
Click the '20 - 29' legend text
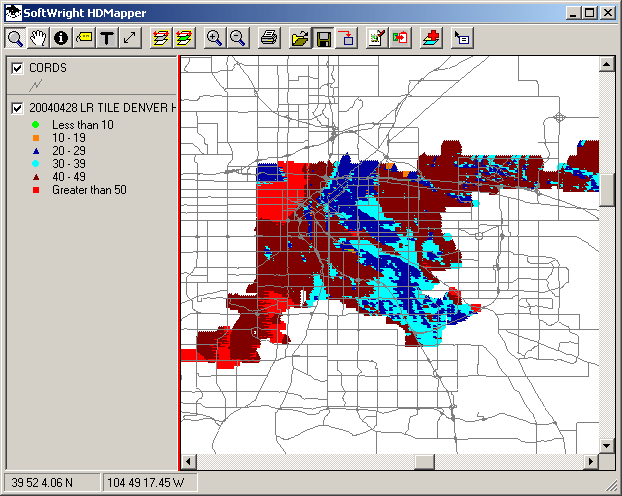69,151
